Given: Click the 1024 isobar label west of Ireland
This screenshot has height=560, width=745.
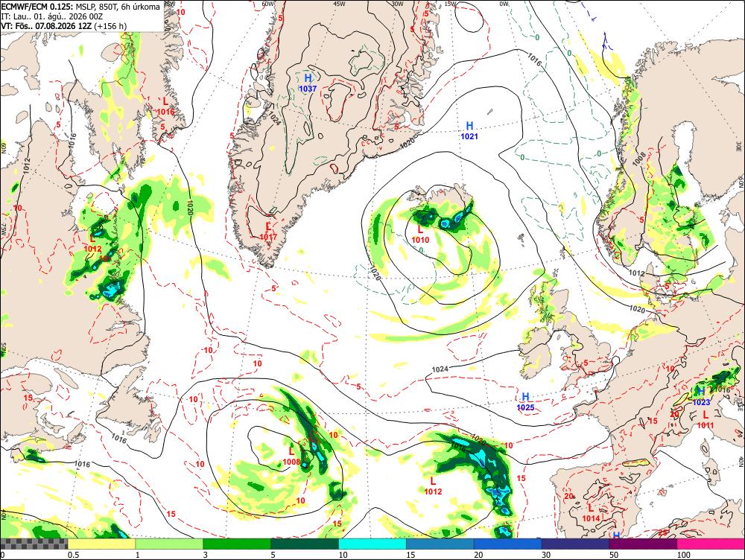Looking at the screenshot, I should click(440, 369).
